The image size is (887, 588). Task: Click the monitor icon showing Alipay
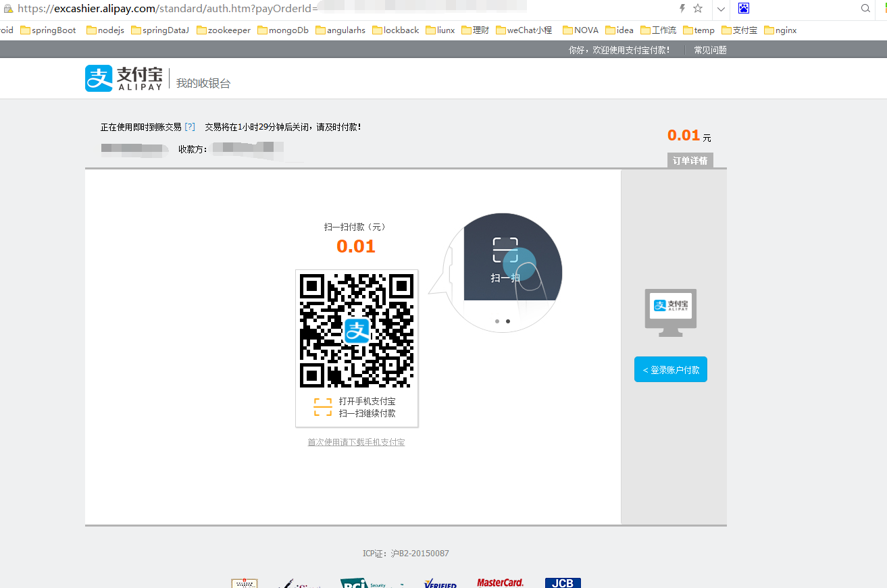click(x=671, y=313)
